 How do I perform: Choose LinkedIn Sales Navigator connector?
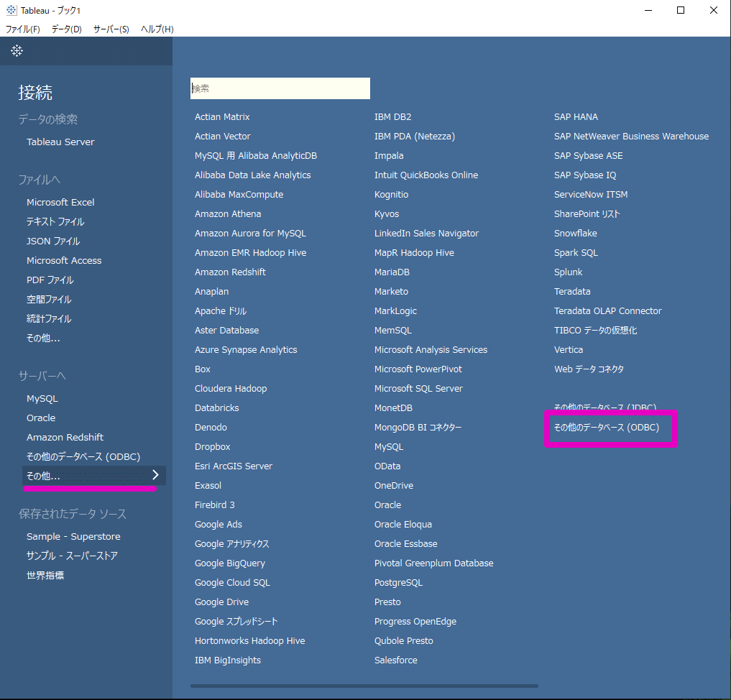click(x=426, y=234)
